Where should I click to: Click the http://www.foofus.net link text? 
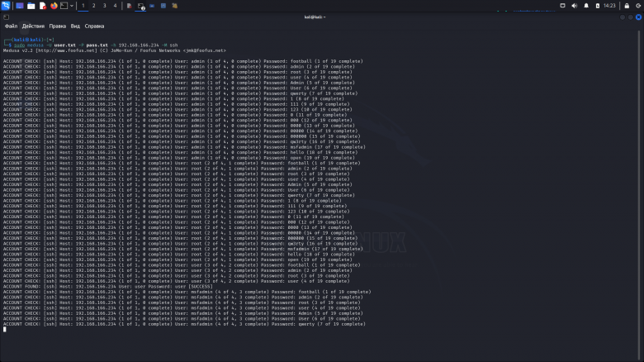[68, 50]
